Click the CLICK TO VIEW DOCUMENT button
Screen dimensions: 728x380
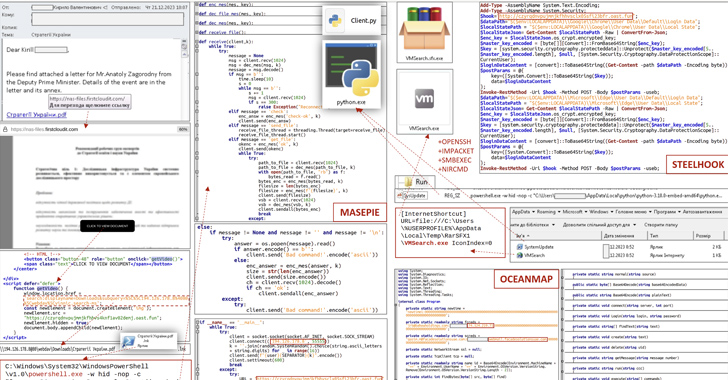(107, 226)
